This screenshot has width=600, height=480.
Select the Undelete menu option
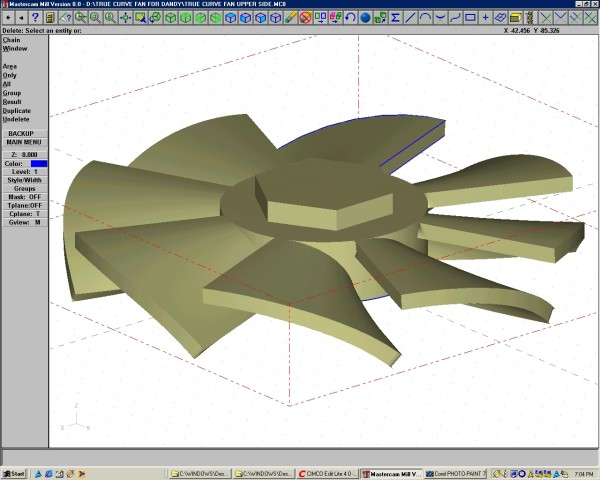17,118
